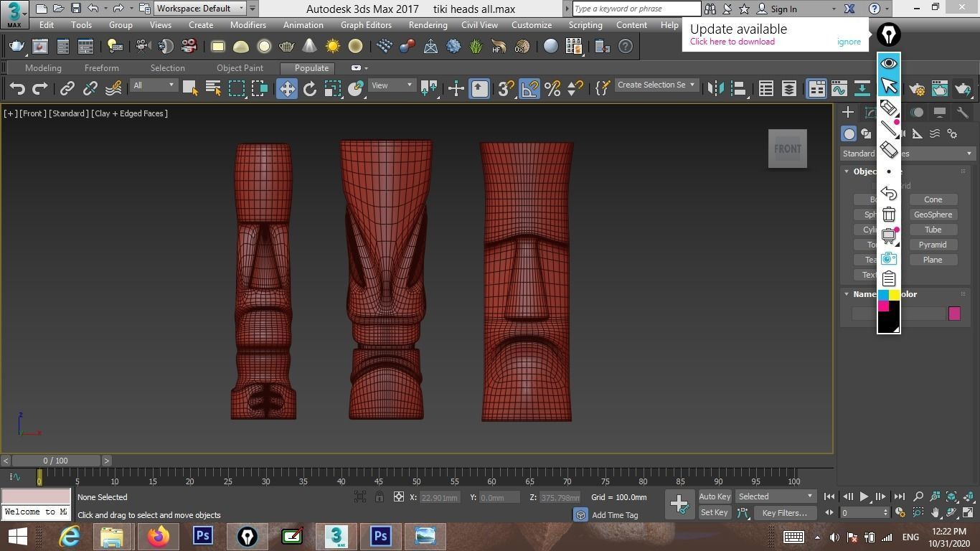Activate the Select Object tool
Image resolution: width=980 pixels, height=551 pixels.
(190, 88)
